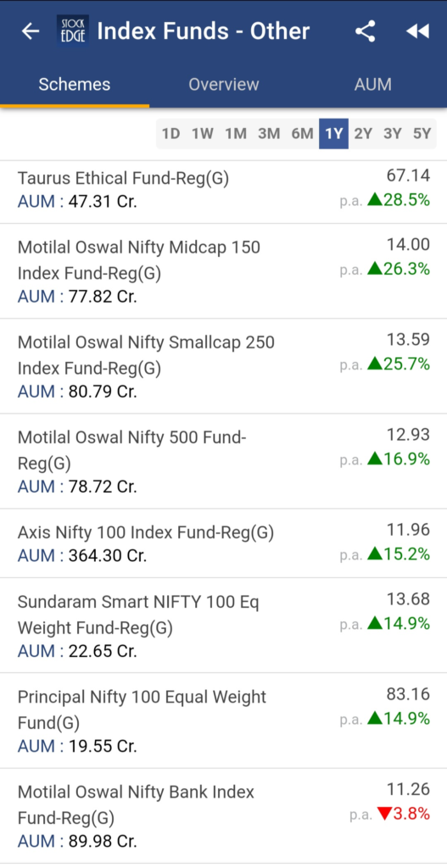Select the Schemes tab

(x=75, y=84)
